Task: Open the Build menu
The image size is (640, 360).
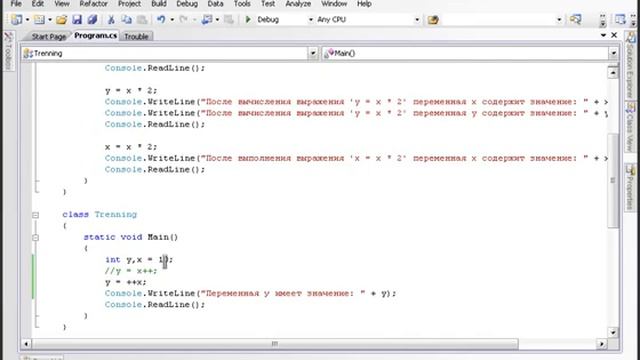Action: pos(159,4)
